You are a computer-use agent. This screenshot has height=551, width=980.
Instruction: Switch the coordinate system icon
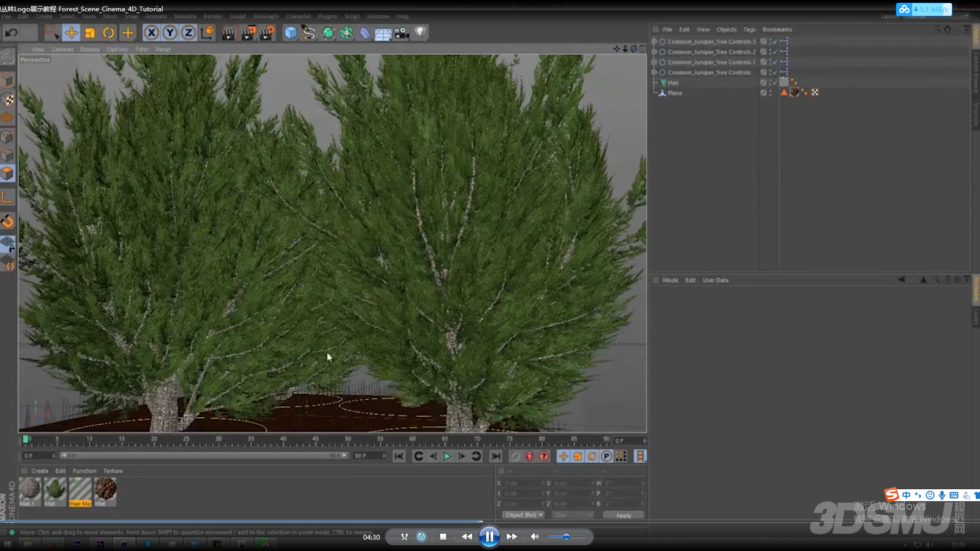(207, 33)
